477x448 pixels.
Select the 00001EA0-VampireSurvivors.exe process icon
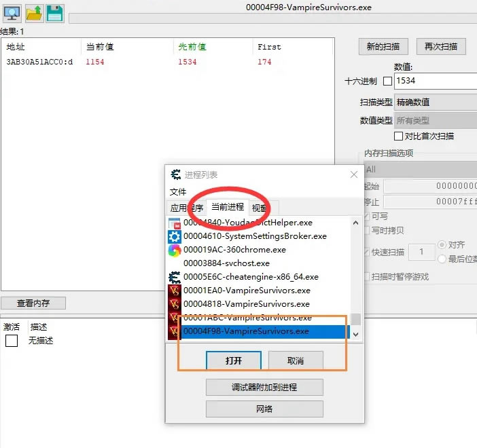(175, 291)
